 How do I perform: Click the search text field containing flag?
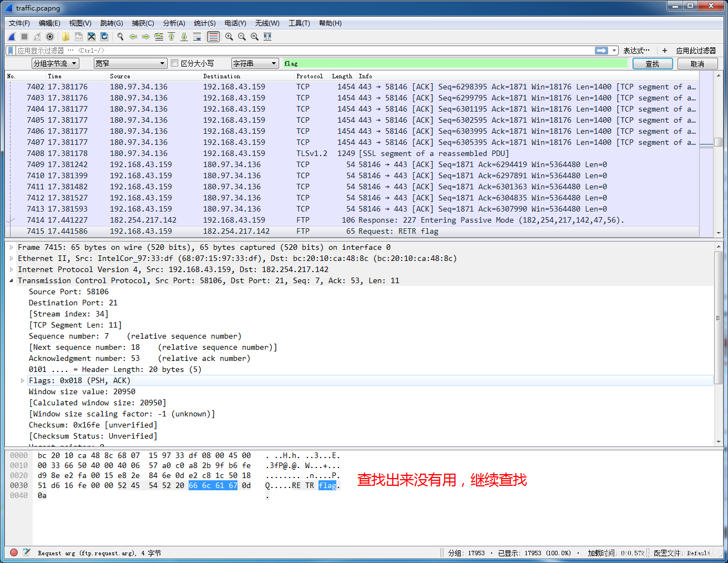pyautogui.click(x=455, y=63)
